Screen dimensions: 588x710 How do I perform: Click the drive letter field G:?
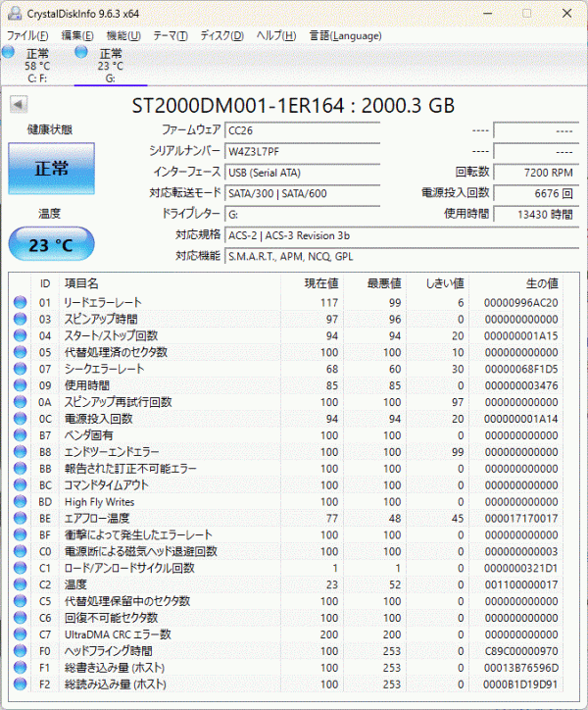(x=303, y=214)
